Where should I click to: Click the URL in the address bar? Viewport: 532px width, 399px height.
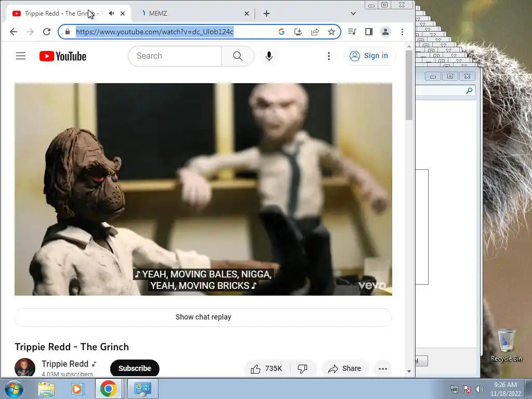[154, 32]
